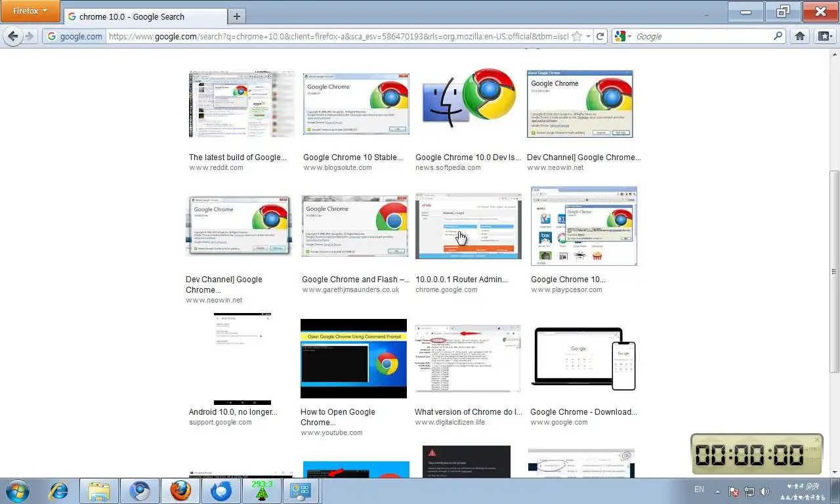The image size is (840, 504).
Task: Select the 'chrome 10.0 - Google Search' tab
Action: [x=144, y=16]
